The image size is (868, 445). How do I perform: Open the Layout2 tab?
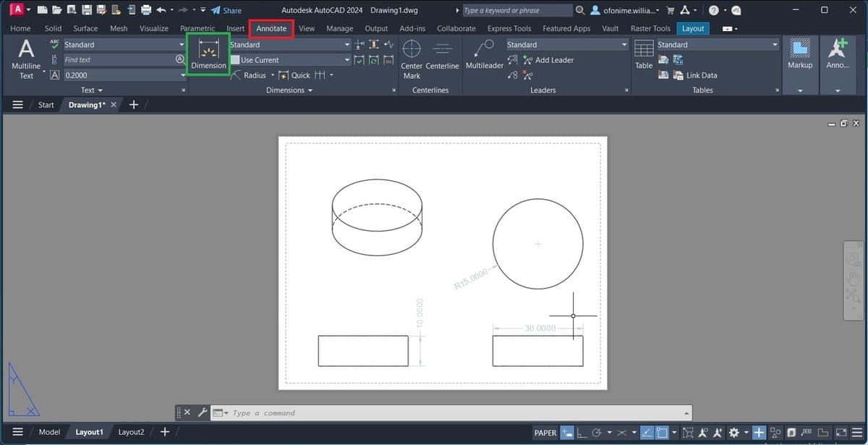(x=131, y=431)
